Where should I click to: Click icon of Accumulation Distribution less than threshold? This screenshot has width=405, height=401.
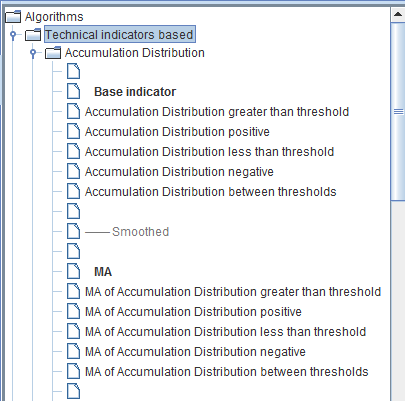(73, 151)
